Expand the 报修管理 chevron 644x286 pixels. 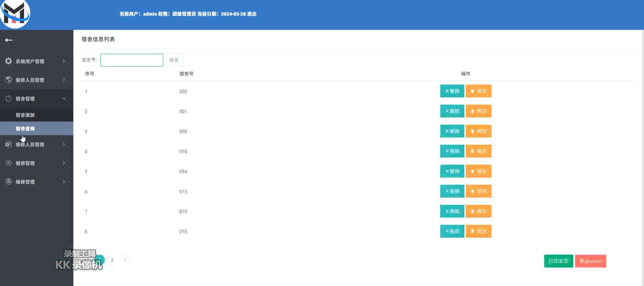(x=64, y=163)
